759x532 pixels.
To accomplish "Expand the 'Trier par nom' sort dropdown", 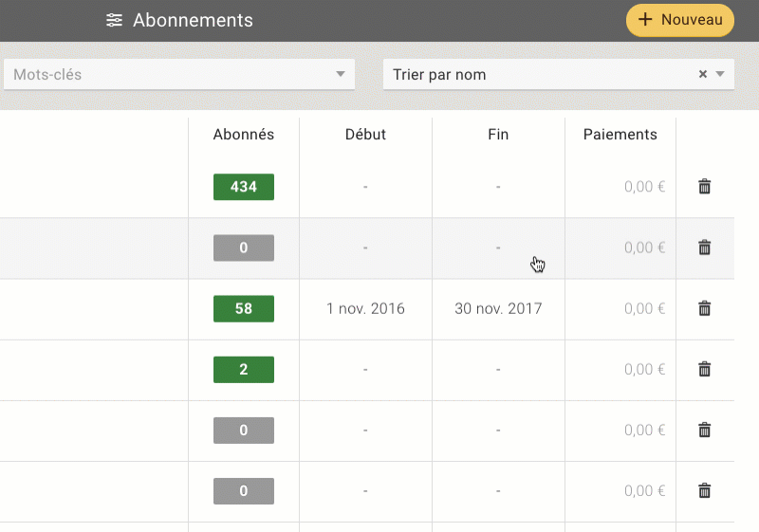I will click(x=720, y=74).
